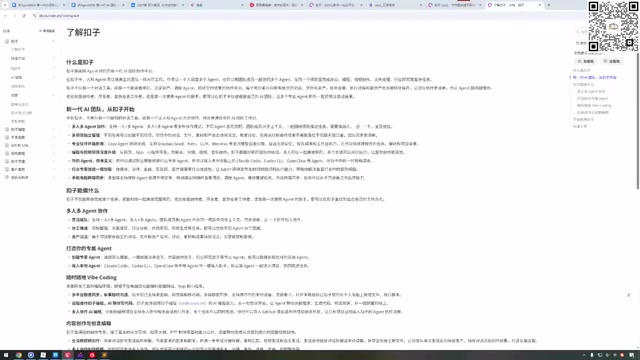Image resolution: width=640 pixels, height=360 pixels.
Task: Click the small edit pencil icon at right edge
Action: click(x=629, y=295)
